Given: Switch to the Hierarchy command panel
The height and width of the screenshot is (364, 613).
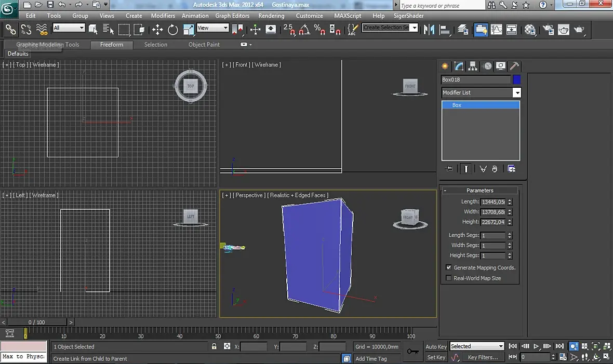Looking at the screenshot, I should coord(473,66).
